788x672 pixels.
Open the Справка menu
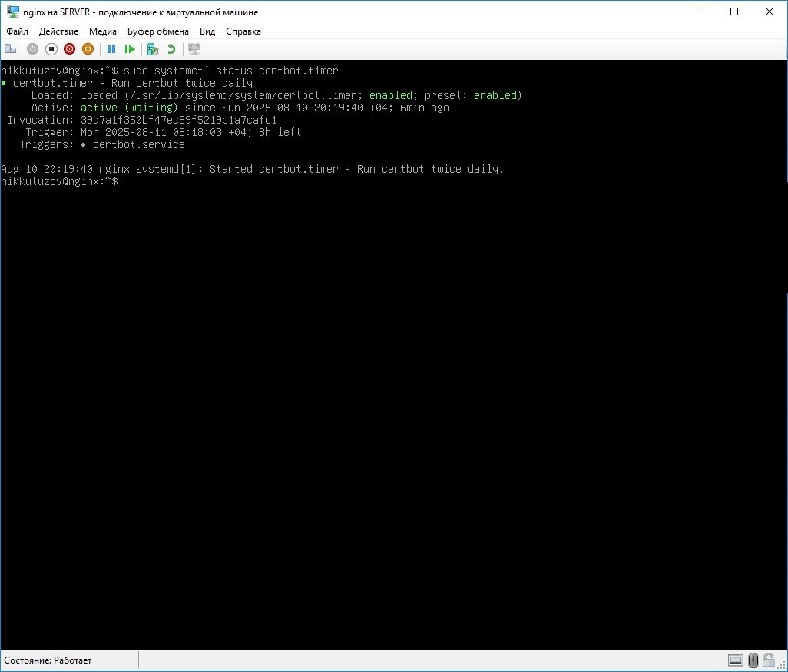243,31
